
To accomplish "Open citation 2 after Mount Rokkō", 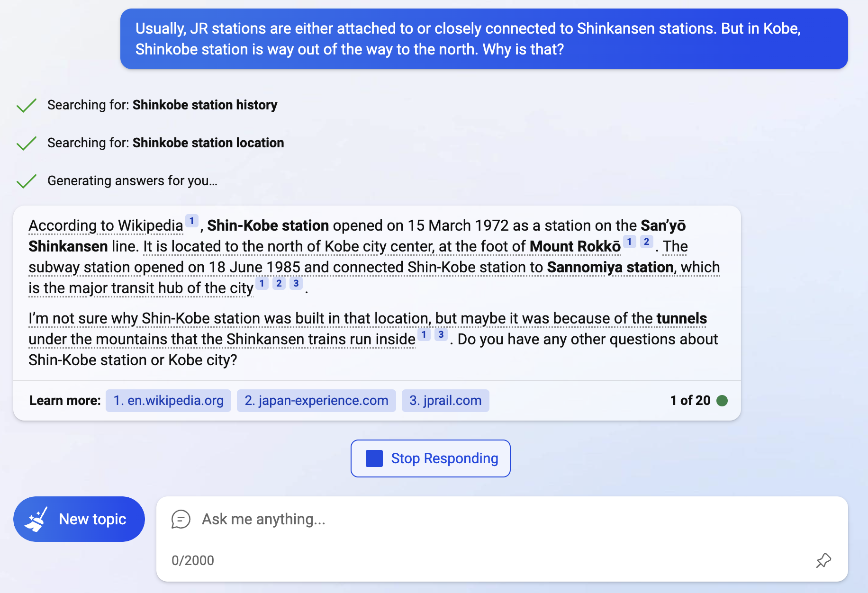I will pos(646,242).
